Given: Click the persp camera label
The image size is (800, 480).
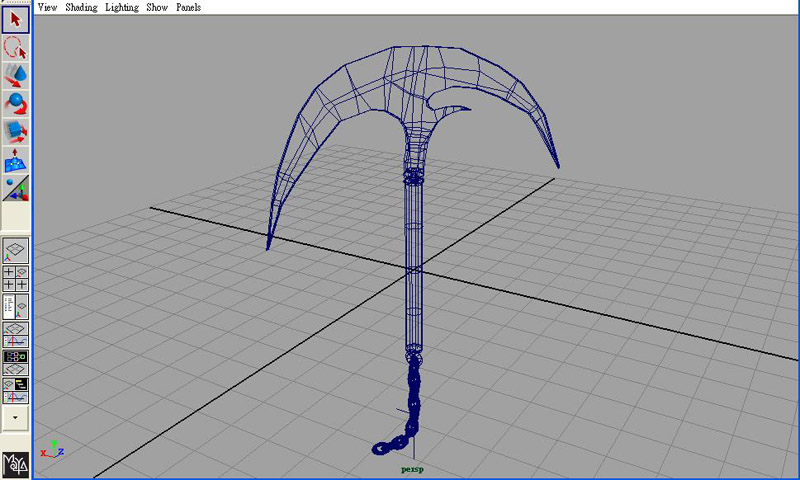Looking at the screenshot, I should pyautogui.click(x=412, y=469).
